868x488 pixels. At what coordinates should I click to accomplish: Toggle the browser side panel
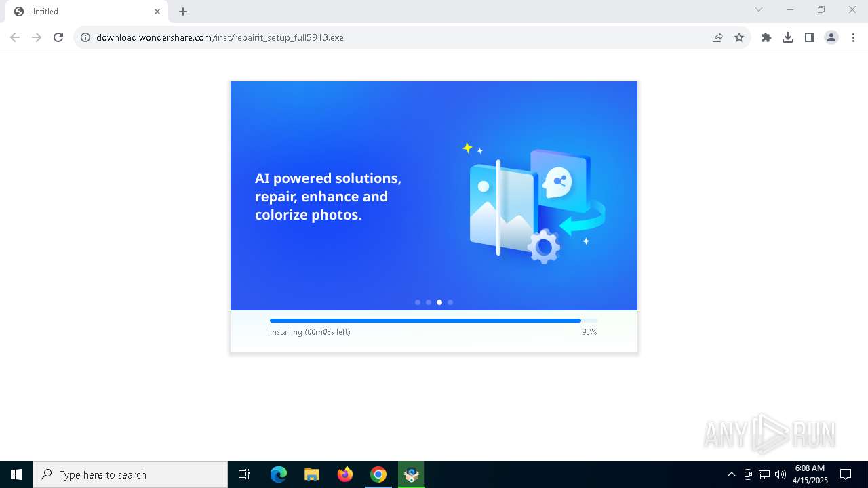pyautogui.click(x=810, y=37)
